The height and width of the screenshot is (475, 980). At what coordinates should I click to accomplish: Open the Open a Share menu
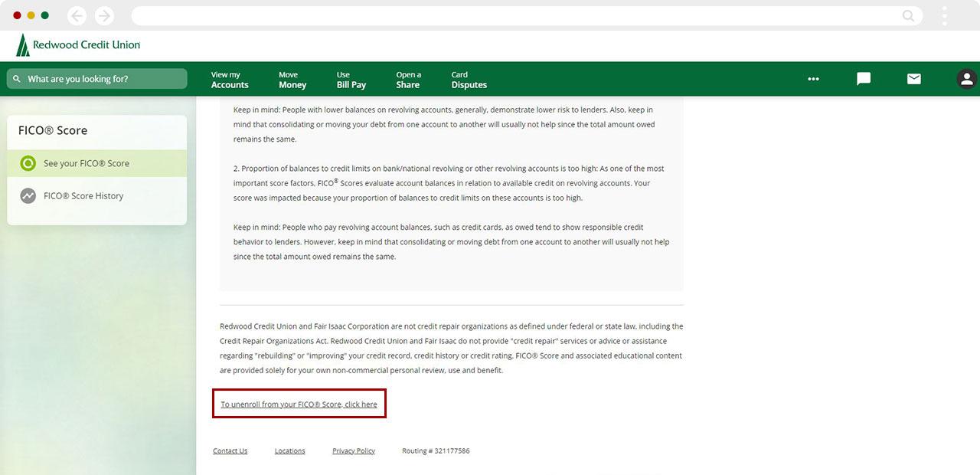408,80
